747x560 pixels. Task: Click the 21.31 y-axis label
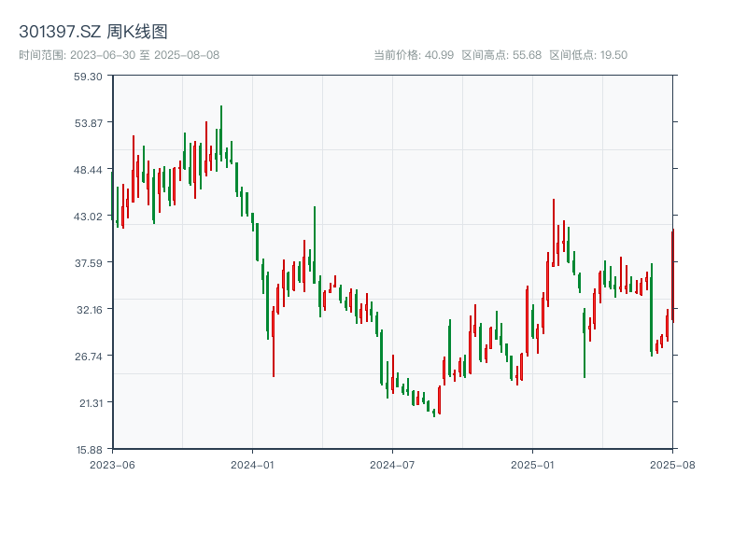coord(91,403)
